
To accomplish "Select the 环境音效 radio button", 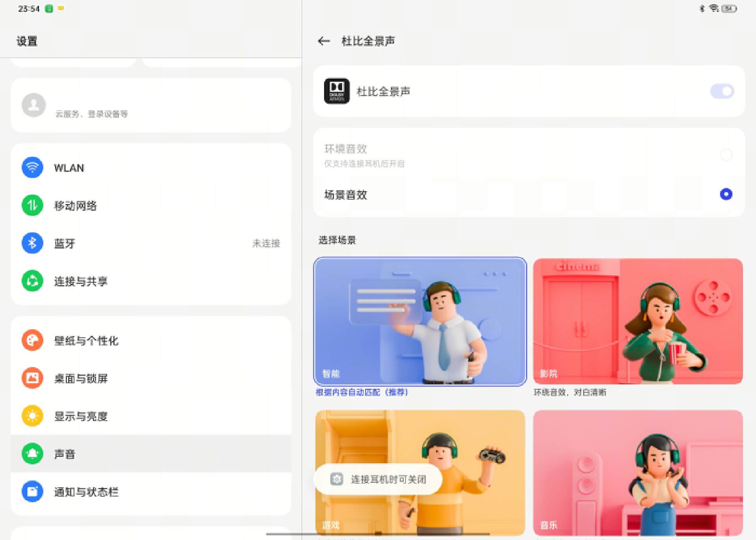I will tap(726, 155).
